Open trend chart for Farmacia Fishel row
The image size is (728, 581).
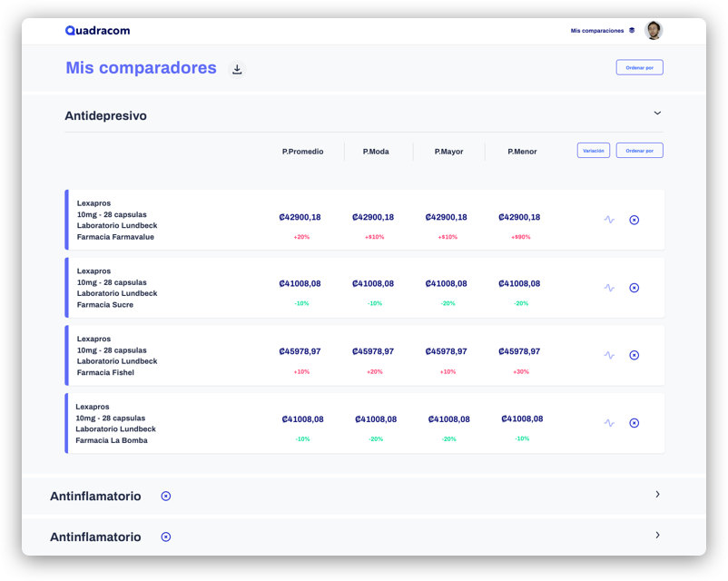point(609,355)
